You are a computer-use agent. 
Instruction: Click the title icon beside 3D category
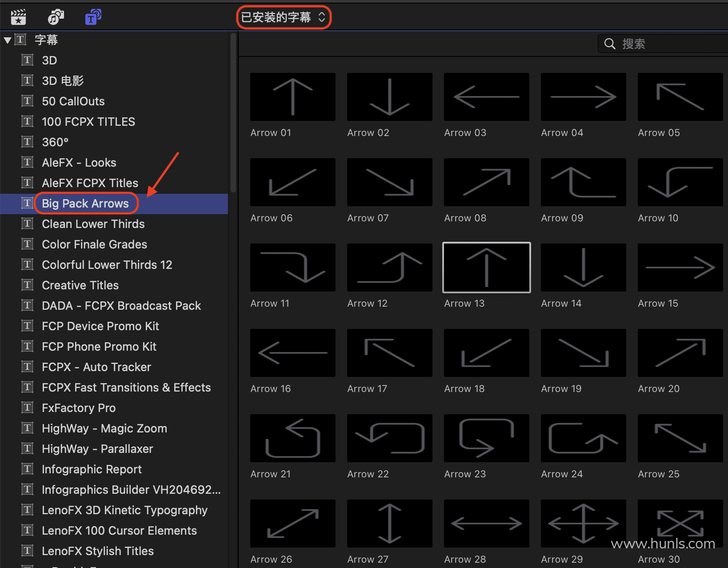(x=28, y=60)
